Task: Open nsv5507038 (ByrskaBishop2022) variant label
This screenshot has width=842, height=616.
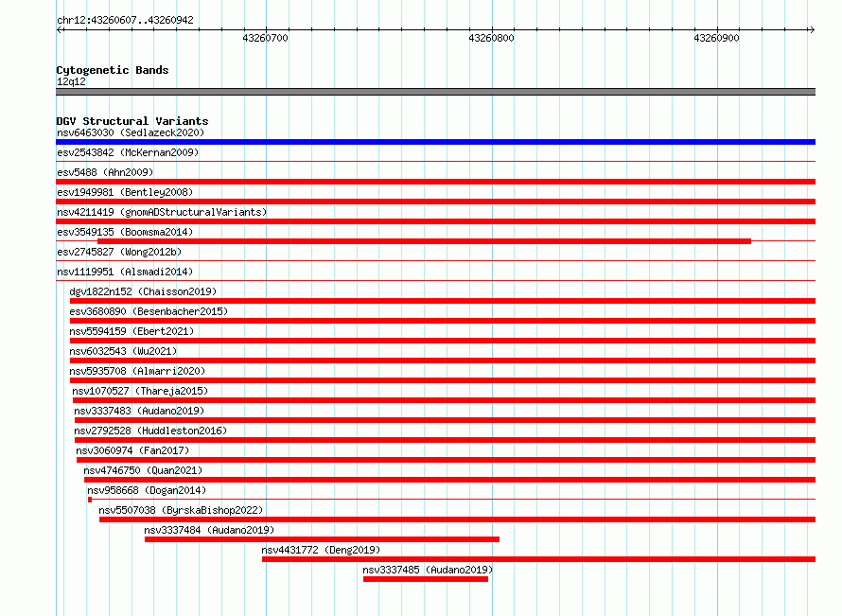Action: point(181,510)
